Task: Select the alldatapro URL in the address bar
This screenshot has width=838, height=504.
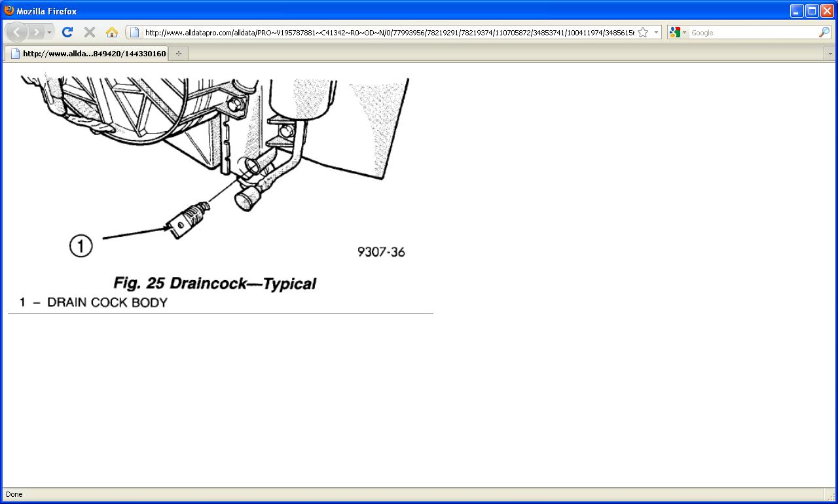Action: (x=389, y=33)
